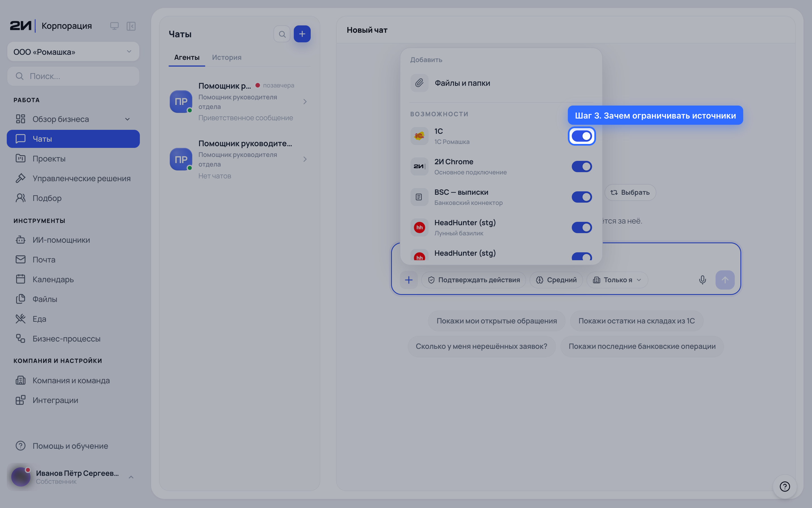Toggle HeadHunter (stg) Лунный базилик switch

pos(581,227)
